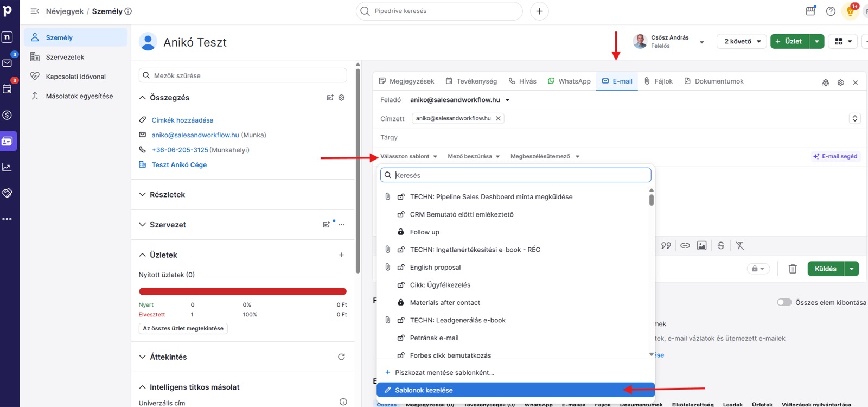868x407 pixels.
Task: Click the green Üzlet button
Action: pyautogui.click(x=789, y=41)
